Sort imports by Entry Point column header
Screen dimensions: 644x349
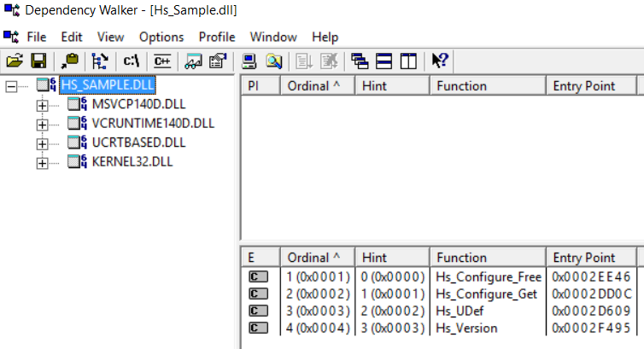point(591,85)
